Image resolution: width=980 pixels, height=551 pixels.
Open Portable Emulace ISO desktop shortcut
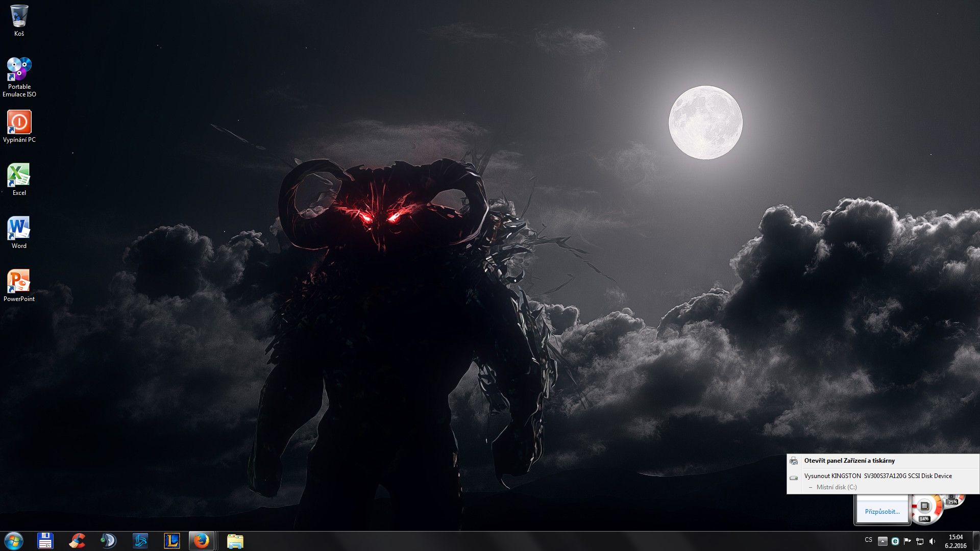pyautogui.click(x=19, y=77)
